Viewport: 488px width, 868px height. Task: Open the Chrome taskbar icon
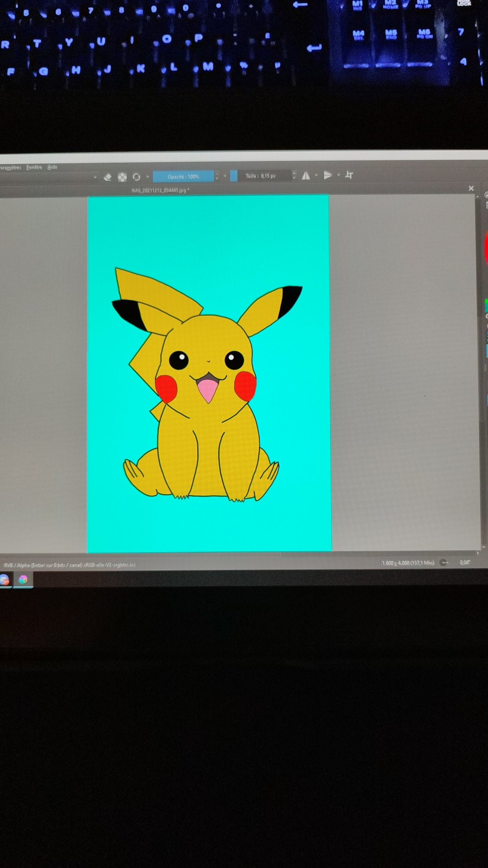click(x=5, y=579)
